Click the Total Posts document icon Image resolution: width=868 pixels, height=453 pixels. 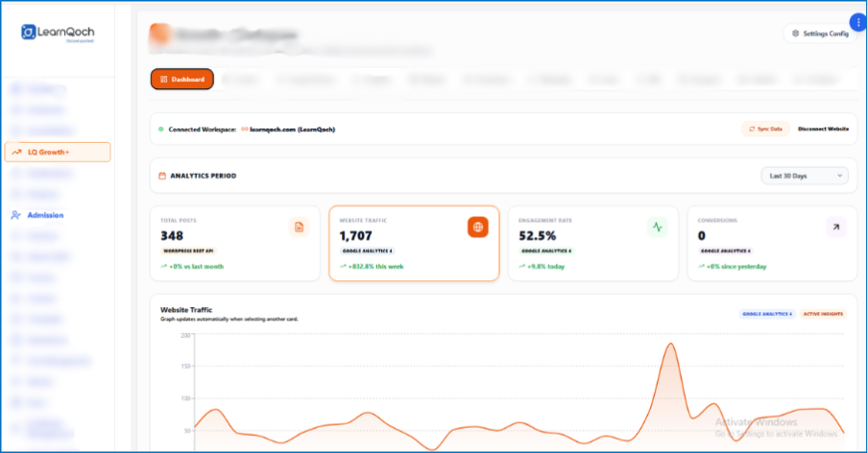[299, 227]
